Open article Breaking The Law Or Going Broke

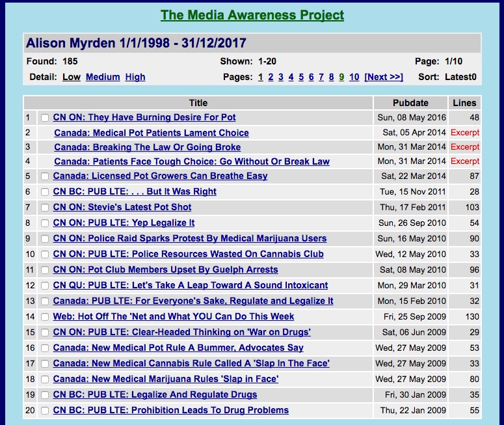pyautogui.click(x=147, y=147)
